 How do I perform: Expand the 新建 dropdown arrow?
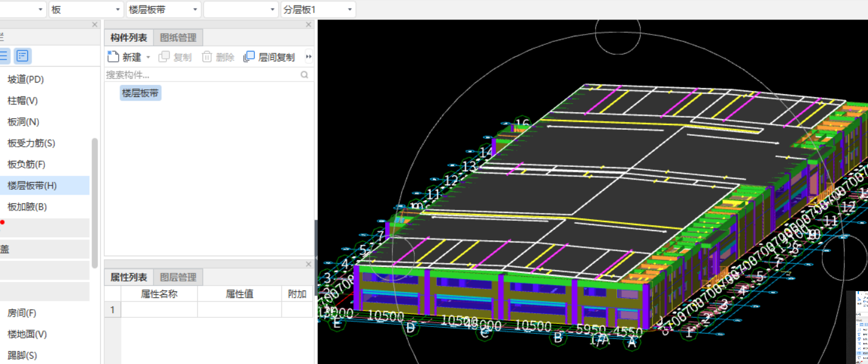click(x=148, y=57)
